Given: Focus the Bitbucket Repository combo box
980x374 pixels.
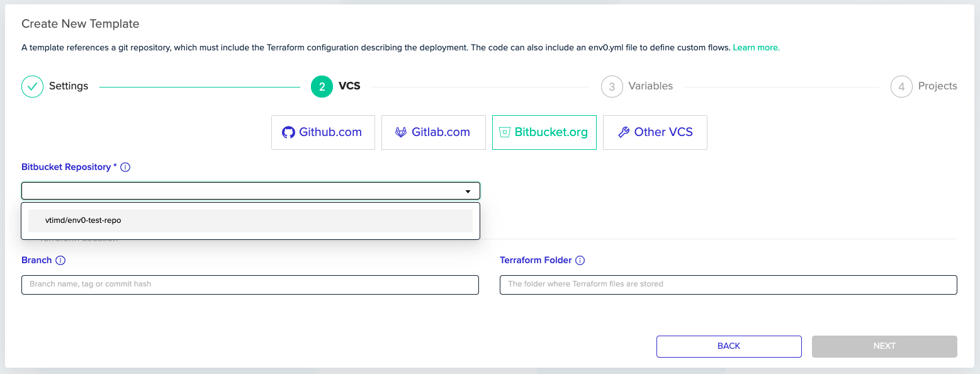Looking at the screenshot, I should (x=251, y=191).
